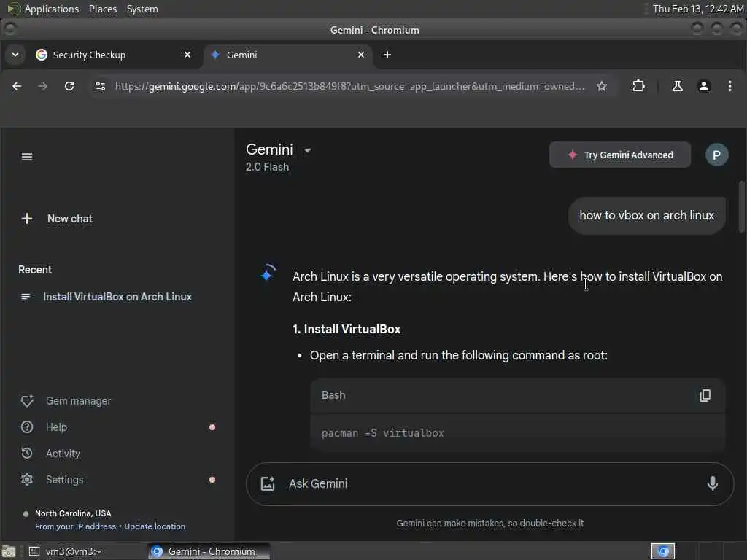Screen dimensions: 747x560
Task: Click the browser forward arrow
Action: pyautogui.click(x=42, y=86)
